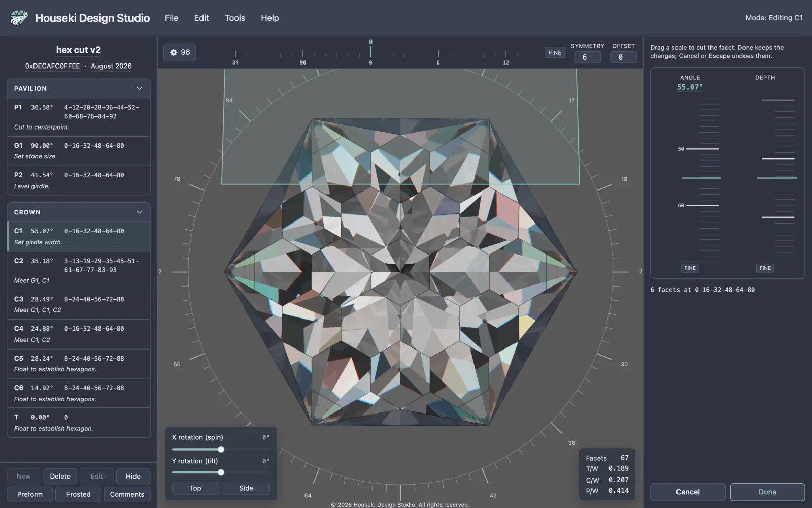Click the 55.07° angle value
Screen dimensions: 812x508
click(690, 87)
